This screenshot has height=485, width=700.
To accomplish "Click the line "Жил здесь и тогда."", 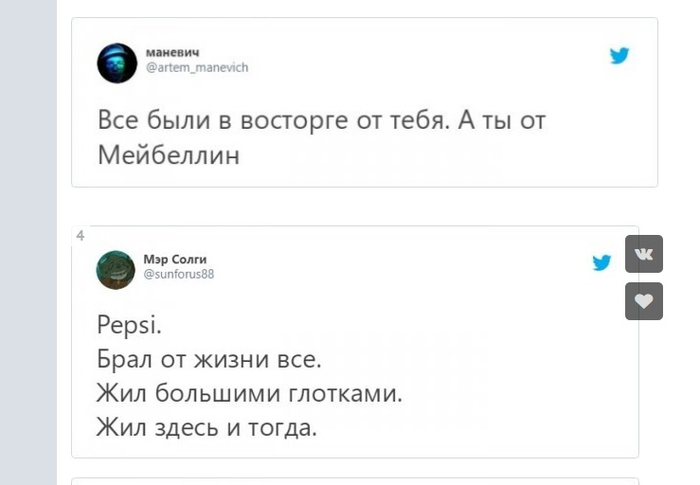I will (x=207, y=429).
